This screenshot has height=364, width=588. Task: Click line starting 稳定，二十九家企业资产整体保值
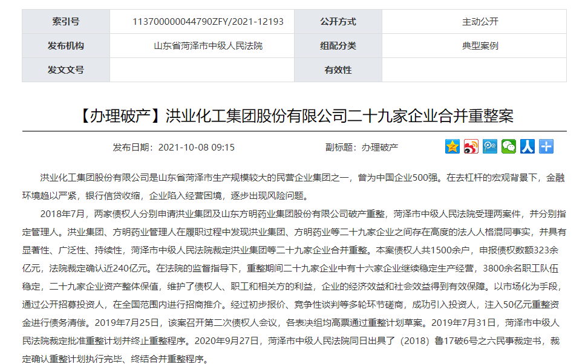coord(292,287)
